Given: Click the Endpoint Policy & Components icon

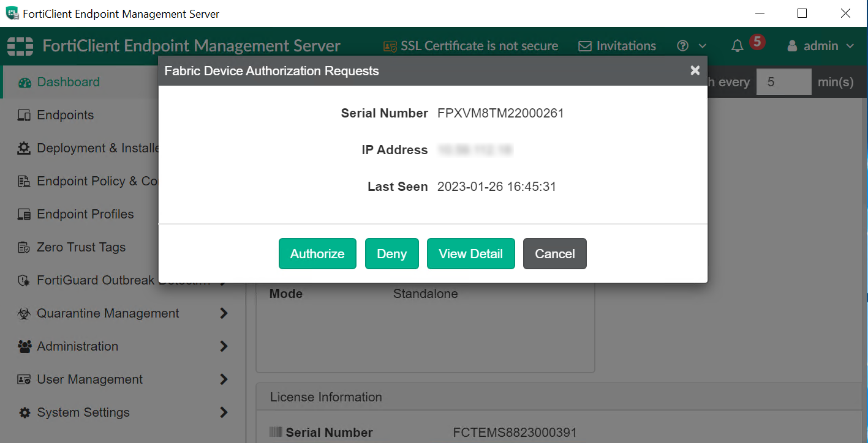Looking at the screenshot, I should (x=24, y=181).
